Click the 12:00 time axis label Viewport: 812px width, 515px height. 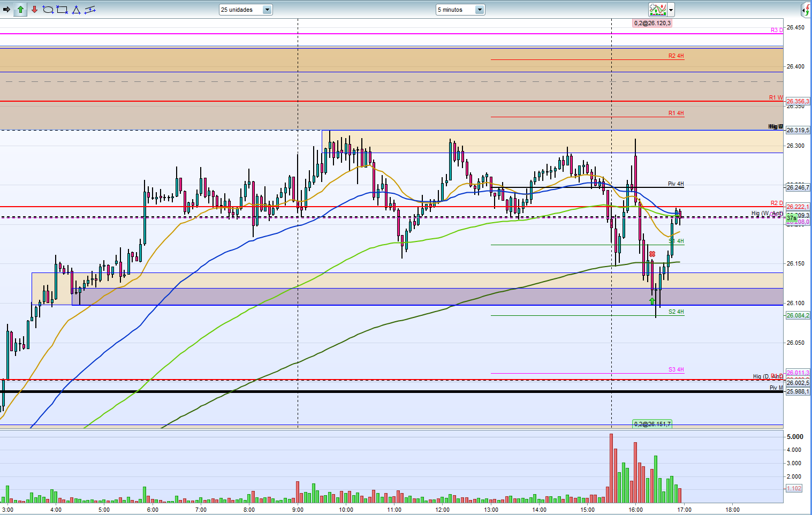tap(443, 510)
